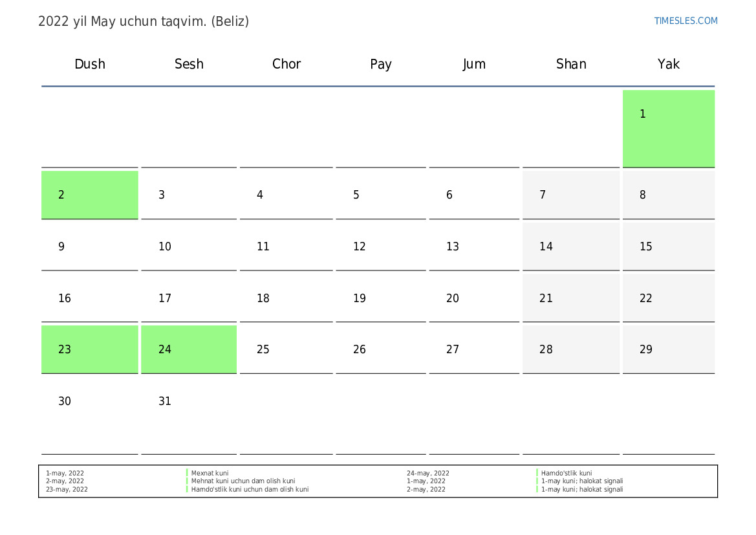Screen dimensions: 756x535
Task: Select the green highlighted May 24 cell
Action: pos(188,349)
